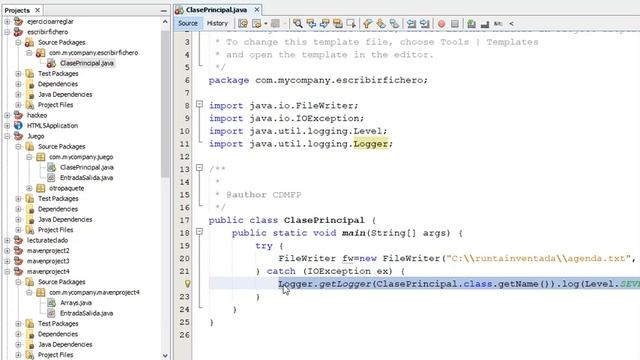The width and height of the screenshot is (640, 360).
Task: Select ClasePrincipal.java under escribirfichero
Action: [x=87, y=63]
